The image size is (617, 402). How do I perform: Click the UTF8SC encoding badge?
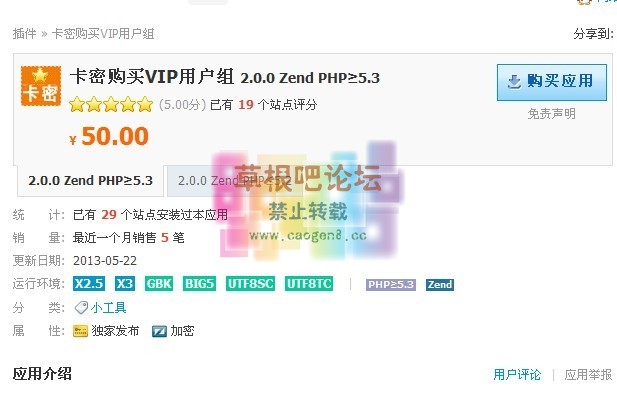tap(251, 284)
